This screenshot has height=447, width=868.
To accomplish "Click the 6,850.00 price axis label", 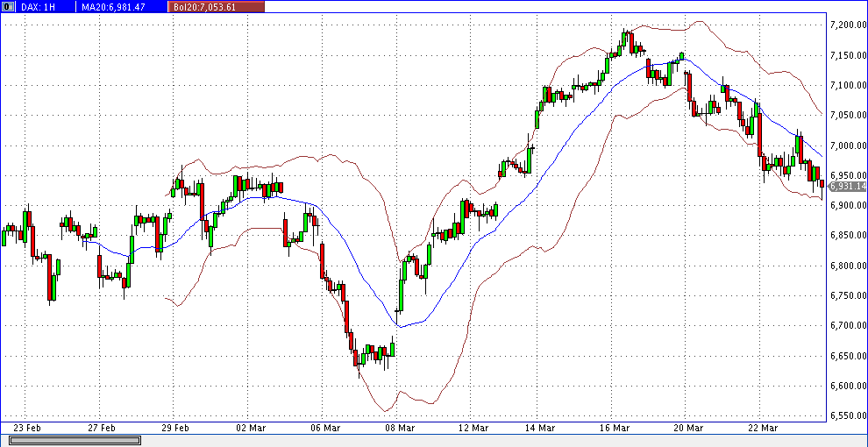I will point(848,235).
